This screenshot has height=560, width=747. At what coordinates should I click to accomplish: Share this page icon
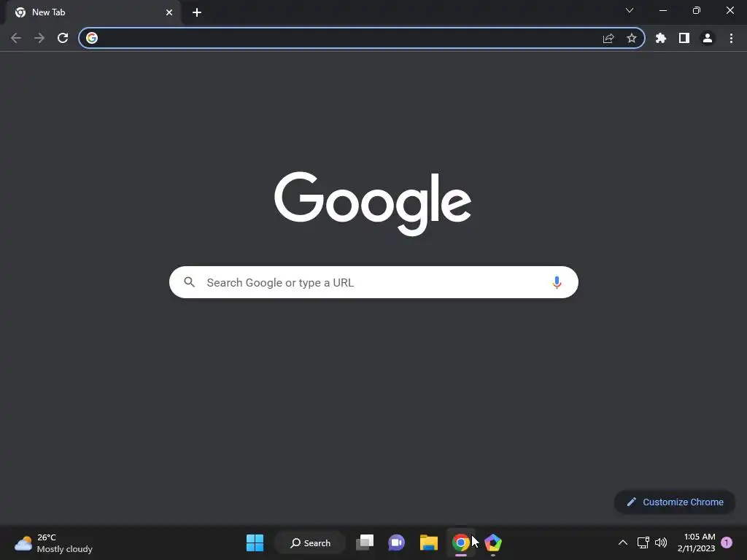(608, 38)
